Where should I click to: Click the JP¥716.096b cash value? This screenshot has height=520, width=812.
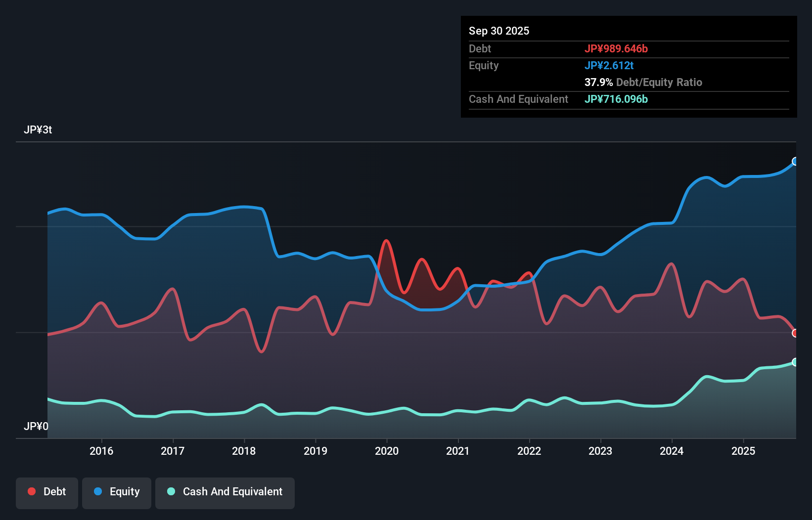click(x=616, y=99)
